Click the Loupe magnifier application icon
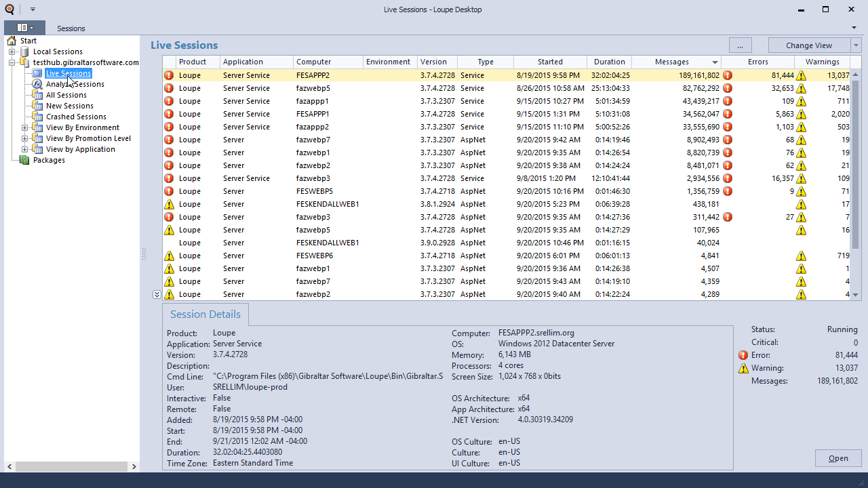868x488 pixels. pyautogui.click(x=9, y=9)
